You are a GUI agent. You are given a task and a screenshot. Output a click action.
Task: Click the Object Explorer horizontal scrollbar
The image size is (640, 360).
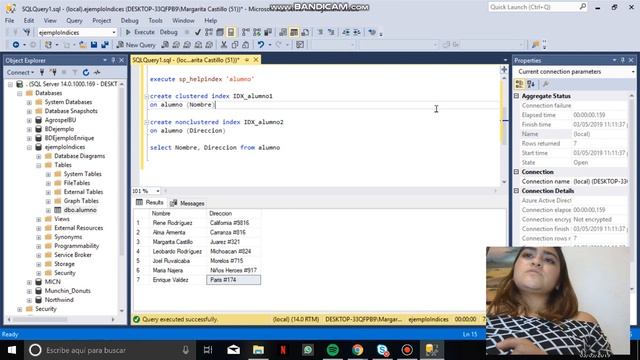coord(61,319)
